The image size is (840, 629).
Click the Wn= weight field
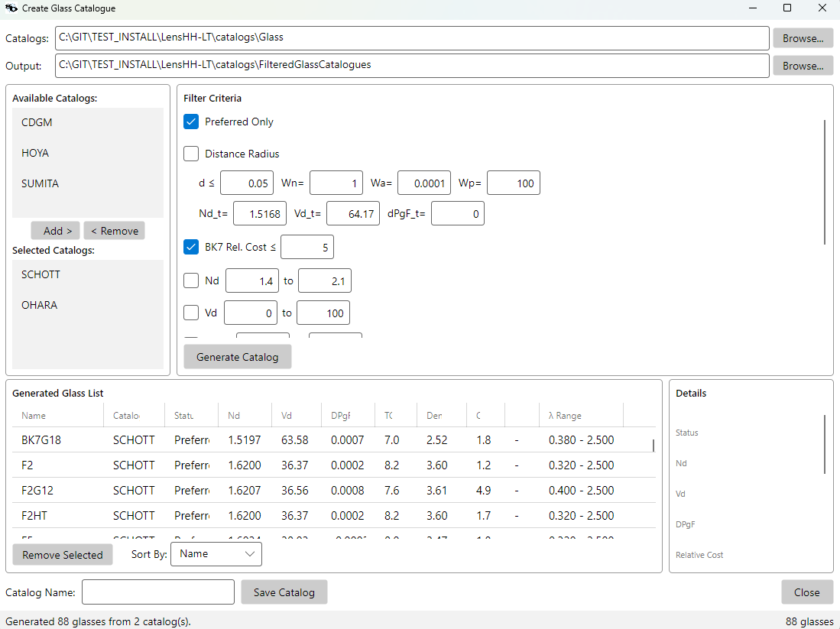point(336,183)
